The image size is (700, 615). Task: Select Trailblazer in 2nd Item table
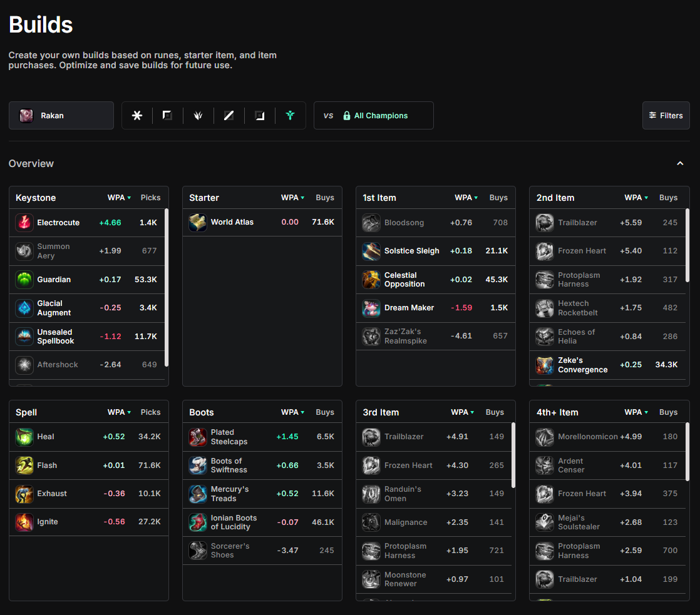(x=607, y=223)
